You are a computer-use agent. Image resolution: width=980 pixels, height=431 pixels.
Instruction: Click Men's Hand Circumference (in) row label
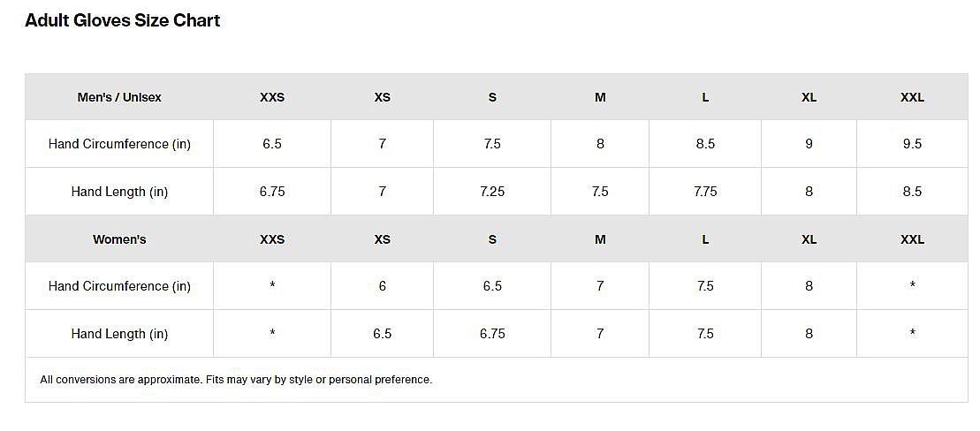point(119,144)
